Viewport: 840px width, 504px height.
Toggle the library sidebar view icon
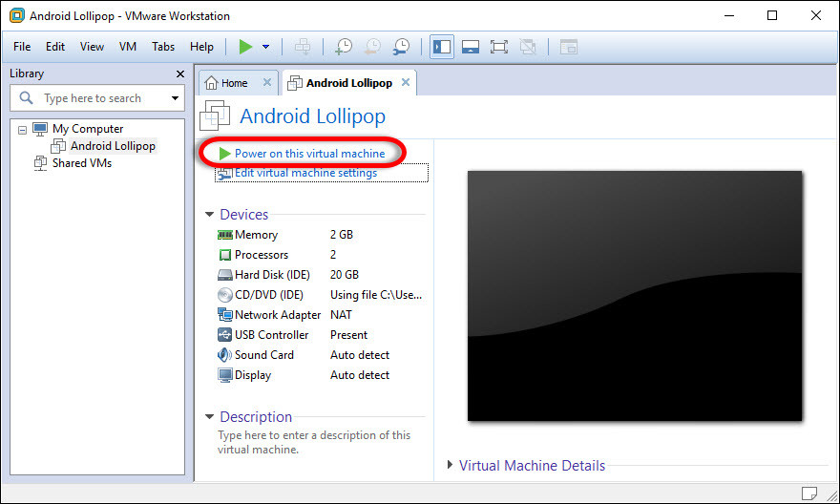(x=442, y=47)
